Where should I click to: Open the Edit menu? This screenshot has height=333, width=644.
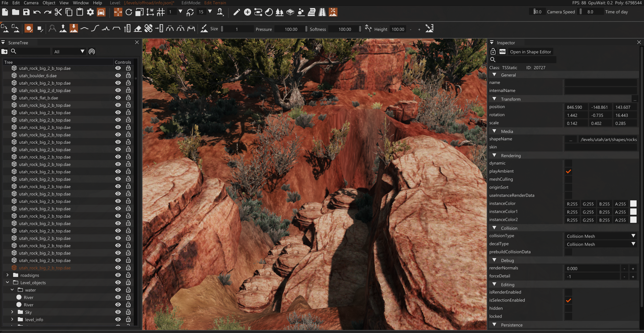coord(16,3)
